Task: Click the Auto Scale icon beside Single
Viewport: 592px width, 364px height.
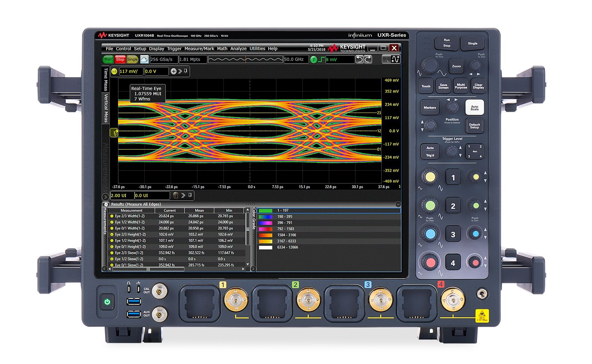Action: tap(144, 59)
